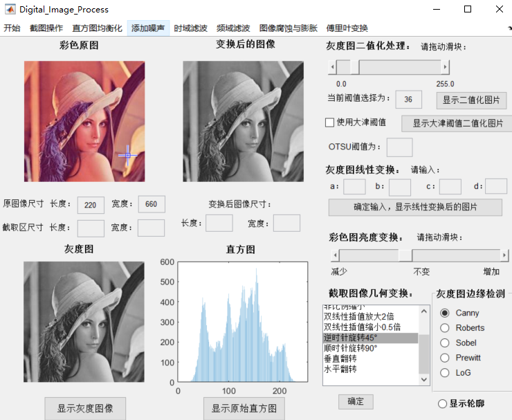This screenshot has height=420, width=512.
Task: Select the Canny edge detection option
Action: coord(444,313)
